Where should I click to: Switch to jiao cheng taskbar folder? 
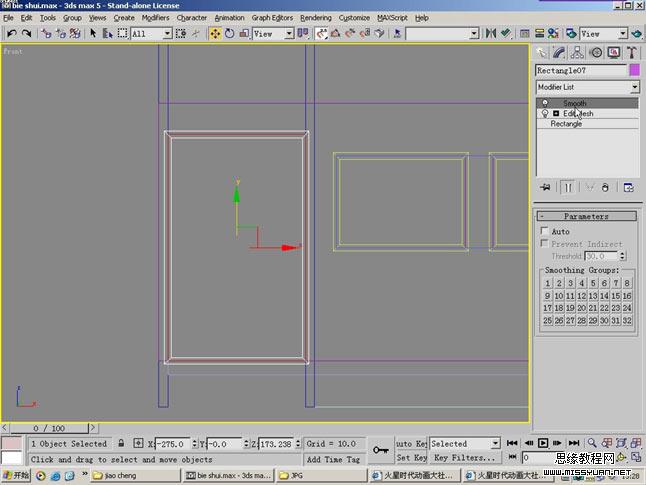pos(136,476)
